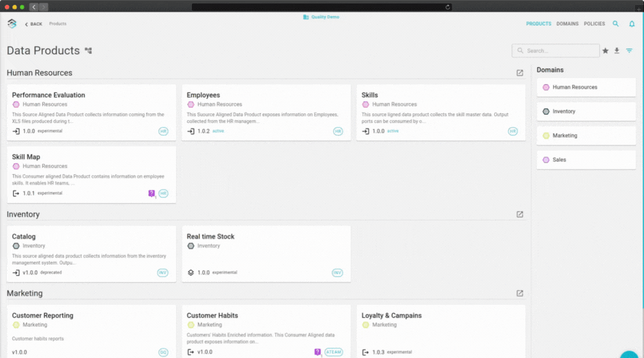Image resolution: width=644 pixels, height=358 pixels.
Task: Open the graph view icon beside Data Products
Action: pos(88,50)
